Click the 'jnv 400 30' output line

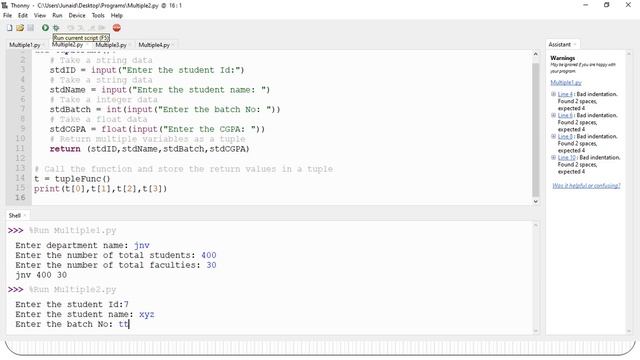click(x=41, y=275)
